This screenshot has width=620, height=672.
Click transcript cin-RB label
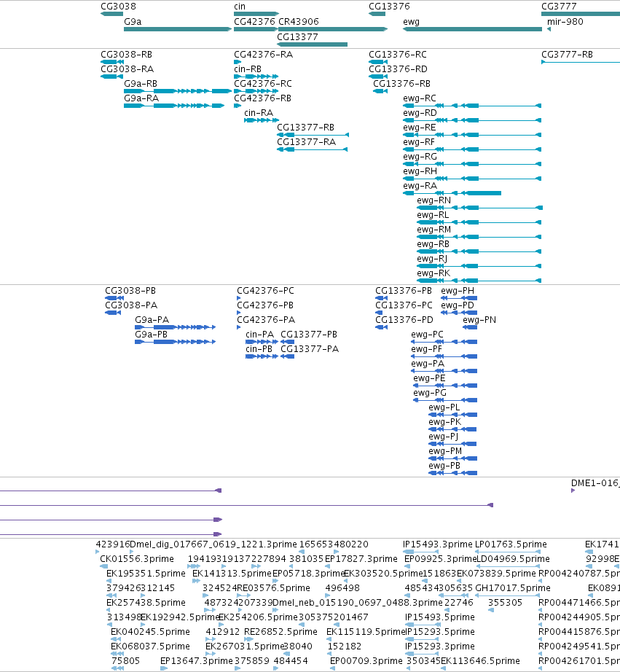[248, 69]
